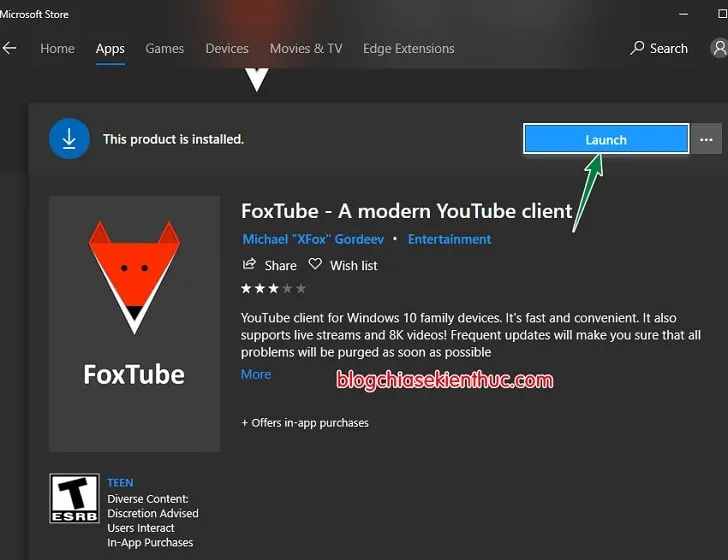
Task: Open the Entertainment category link
Action: (449, 239)
